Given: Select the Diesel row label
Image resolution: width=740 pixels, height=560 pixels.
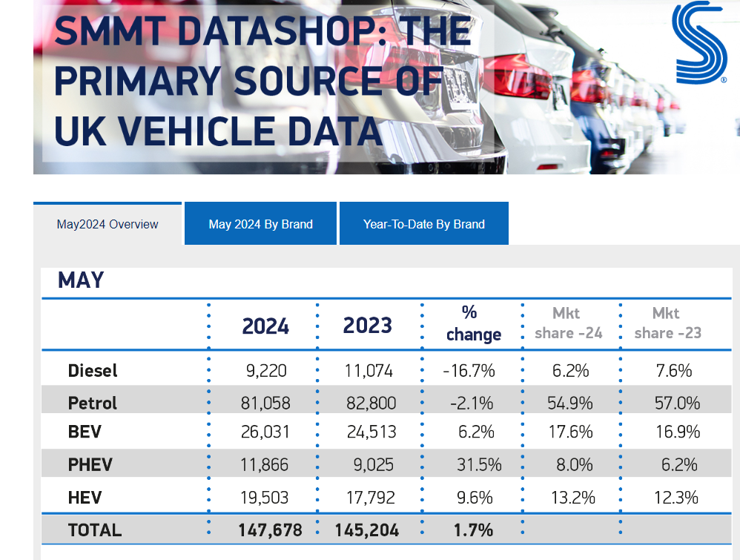Looking at the screenshot, I should click(x=93, y=370).
